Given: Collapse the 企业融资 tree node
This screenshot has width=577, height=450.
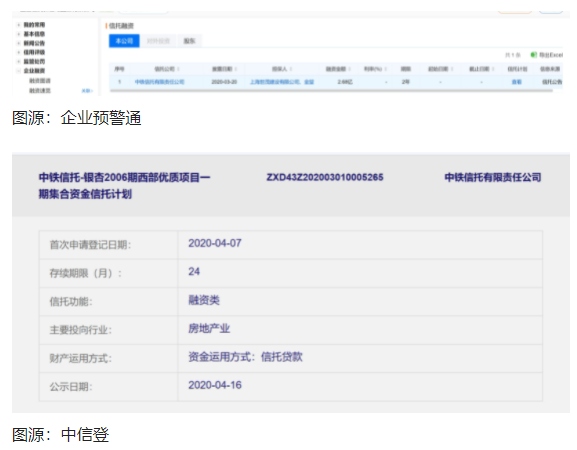Looking at the screenshot, I should [18, 71].
